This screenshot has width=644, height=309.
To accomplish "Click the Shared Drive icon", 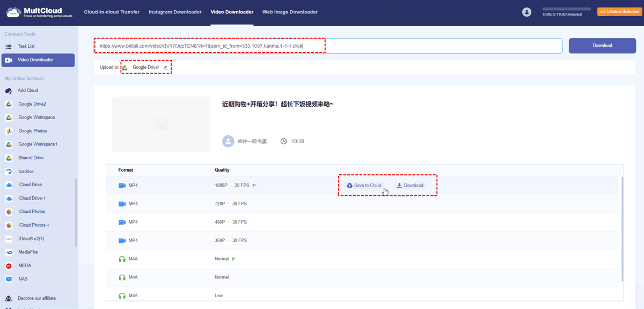I will click(x=9, y=158).
